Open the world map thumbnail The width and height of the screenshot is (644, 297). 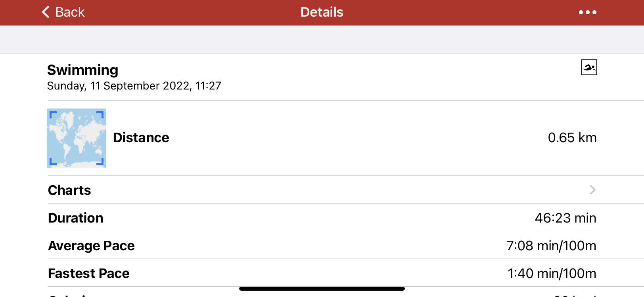[77, 138]
